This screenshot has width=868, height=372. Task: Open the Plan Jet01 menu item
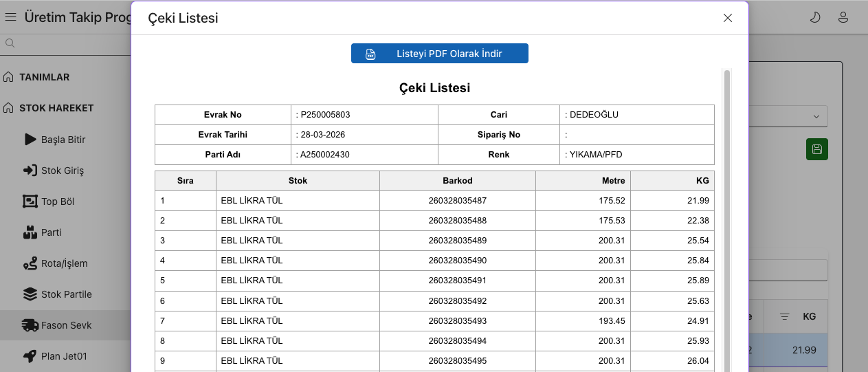(x=64, y=356)
